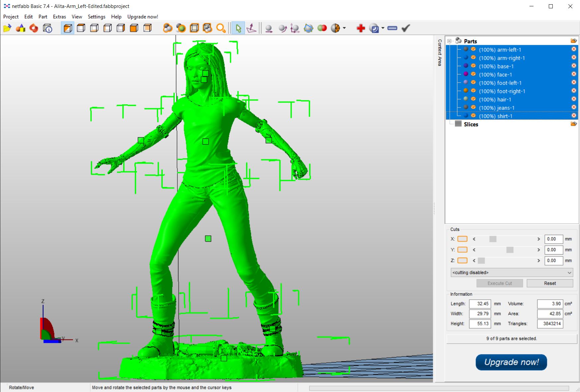Switch to the bottom view cube
The image size is (580, 392).
[94, 28]
